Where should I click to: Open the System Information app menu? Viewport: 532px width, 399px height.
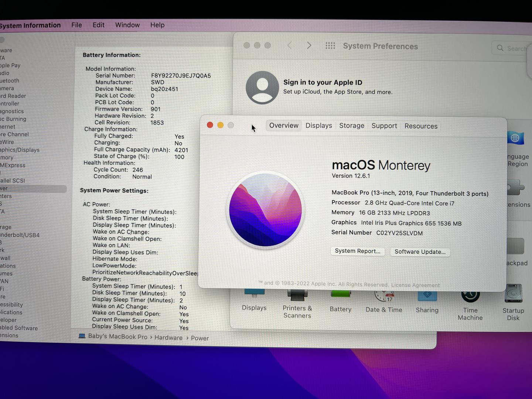point(30,25)
